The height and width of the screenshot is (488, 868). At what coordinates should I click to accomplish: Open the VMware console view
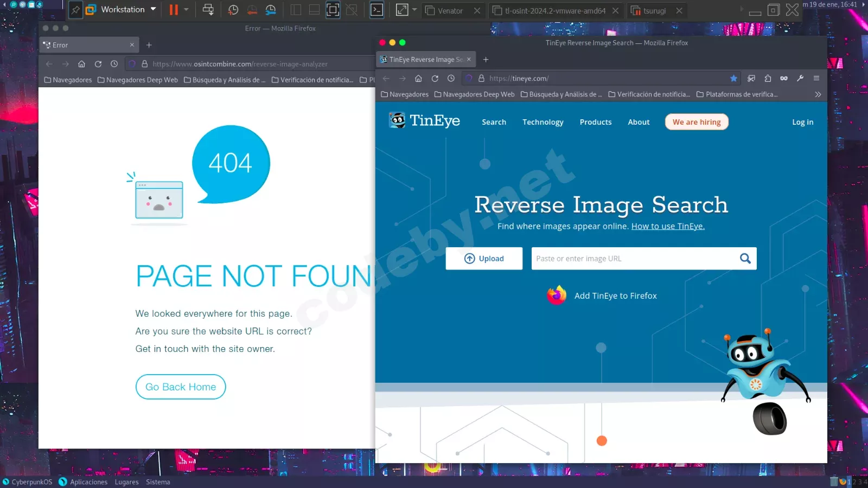(376, 10)
